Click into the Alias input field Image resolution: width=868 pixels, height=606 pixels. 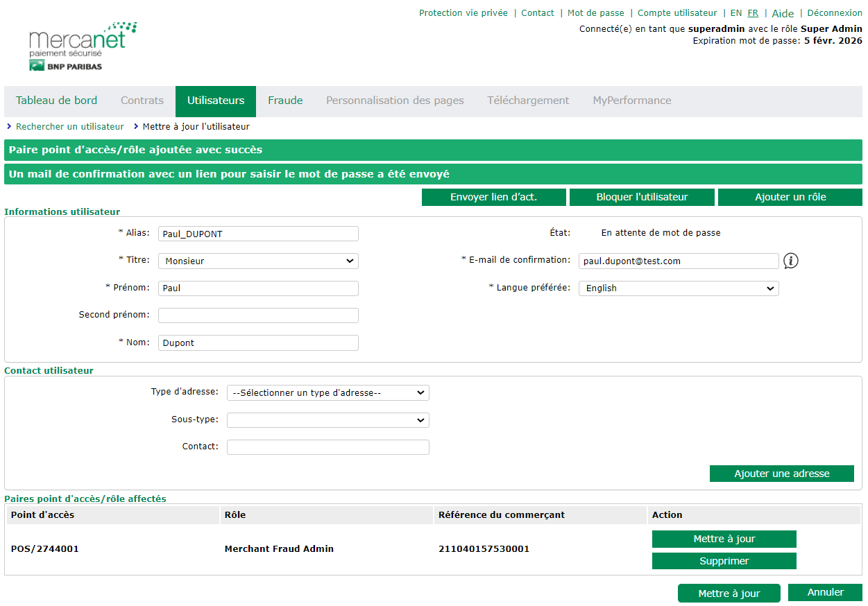tap(258, 234)
